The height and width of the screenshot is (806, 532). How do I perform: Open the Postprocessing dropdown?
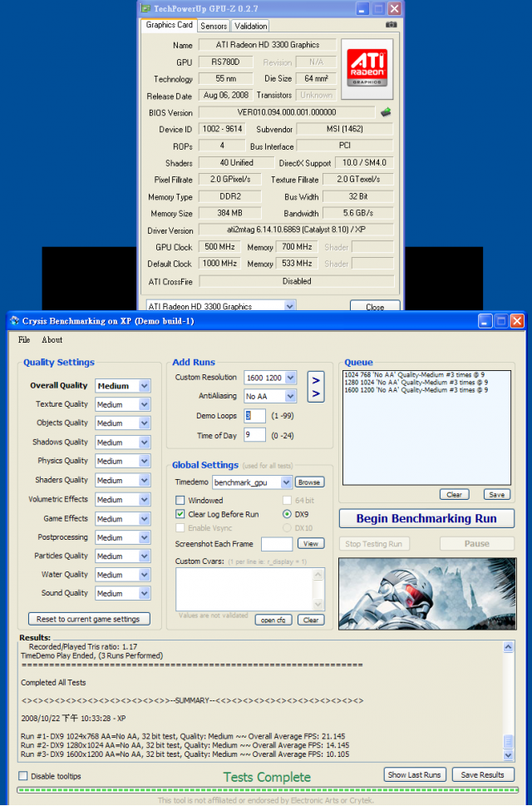click(123, 537)
